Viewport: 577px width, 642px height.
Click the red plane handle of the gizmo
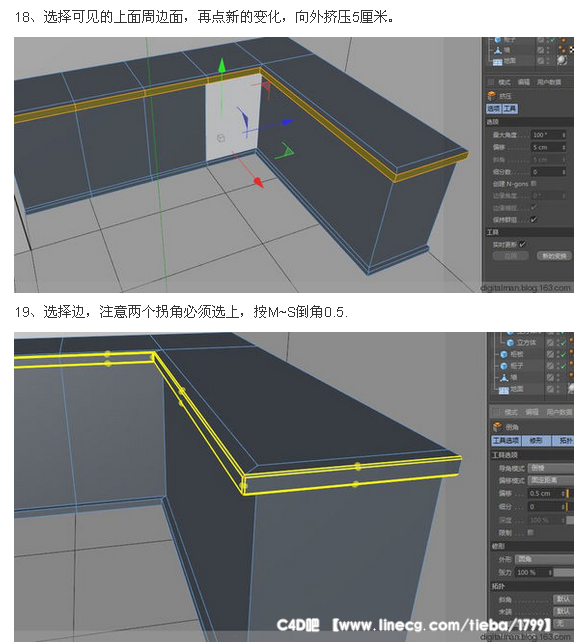point(265,88)
